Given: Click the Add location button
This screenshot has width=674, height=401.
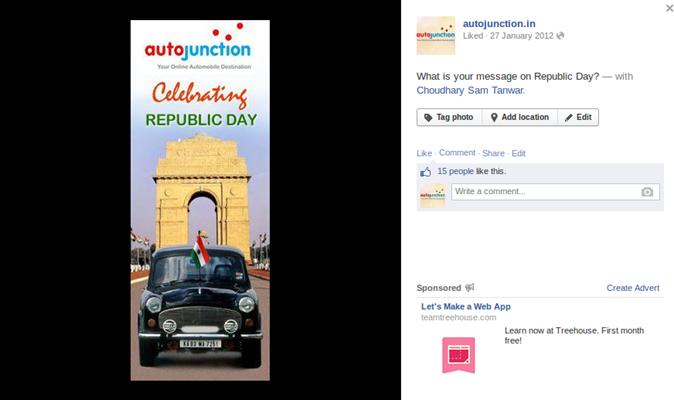Looking at the screenshot, I should [520, 117].
